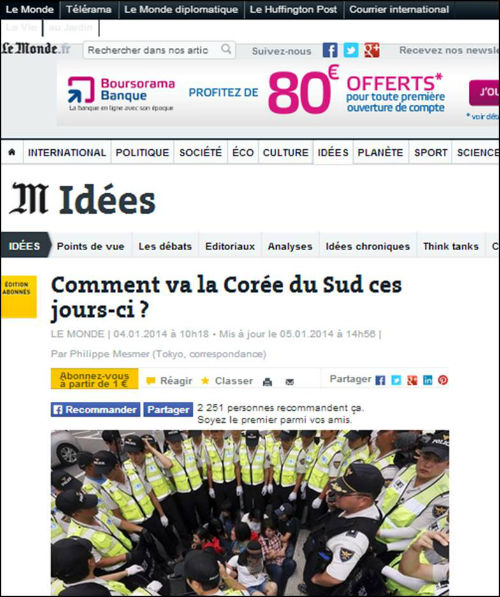Click Facebook Recommander button
The height and width of the screenshot is (597, 500).
pyautogui.click(x=96, y=410)
